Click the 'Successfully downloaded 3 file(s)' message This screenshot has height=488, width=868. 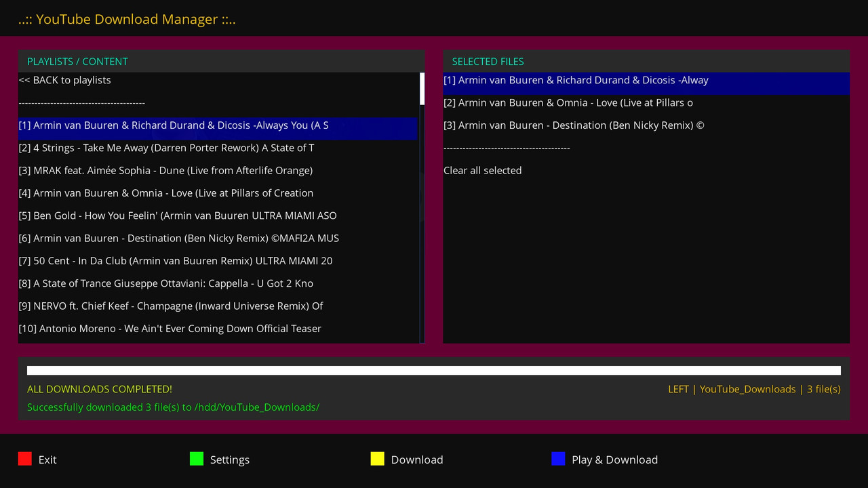(173, 407)
